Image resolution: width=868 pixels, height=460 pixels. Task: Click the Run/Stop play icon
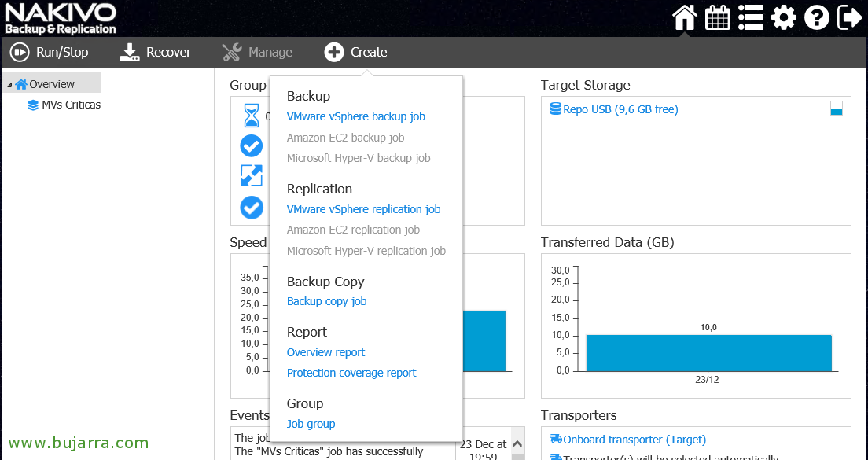point(20,52)
